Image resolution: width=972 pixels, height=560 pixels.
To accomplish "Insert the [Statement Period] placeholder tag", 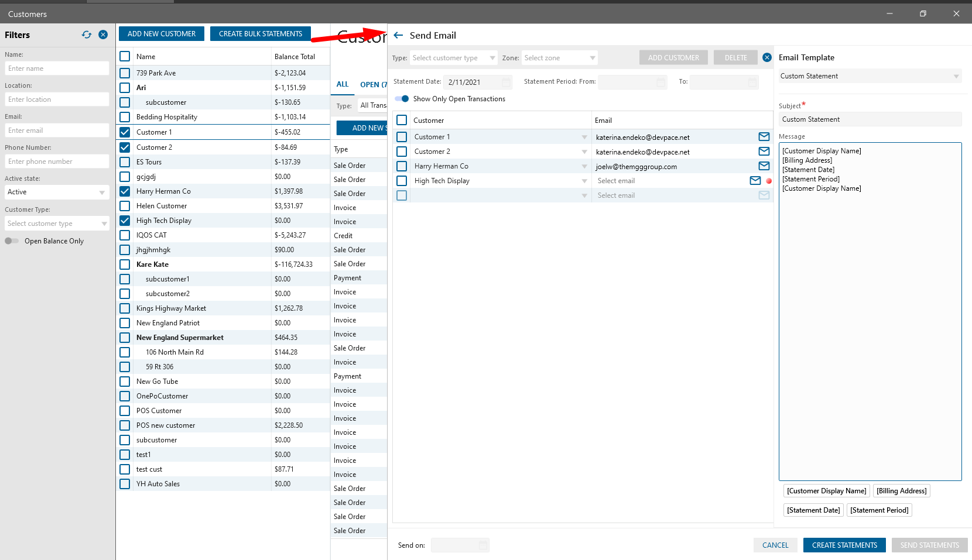I will (879, 510).
